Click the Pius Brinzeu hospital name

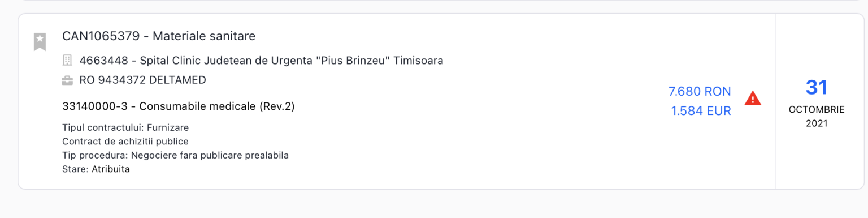point(354,60)
